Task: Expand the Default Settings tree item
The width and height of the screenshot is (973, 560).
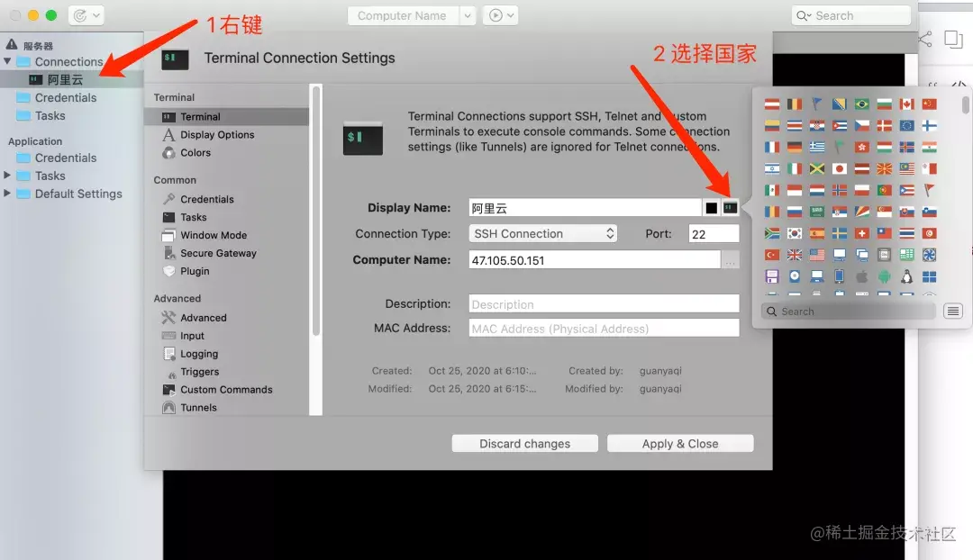Action: 8,194
